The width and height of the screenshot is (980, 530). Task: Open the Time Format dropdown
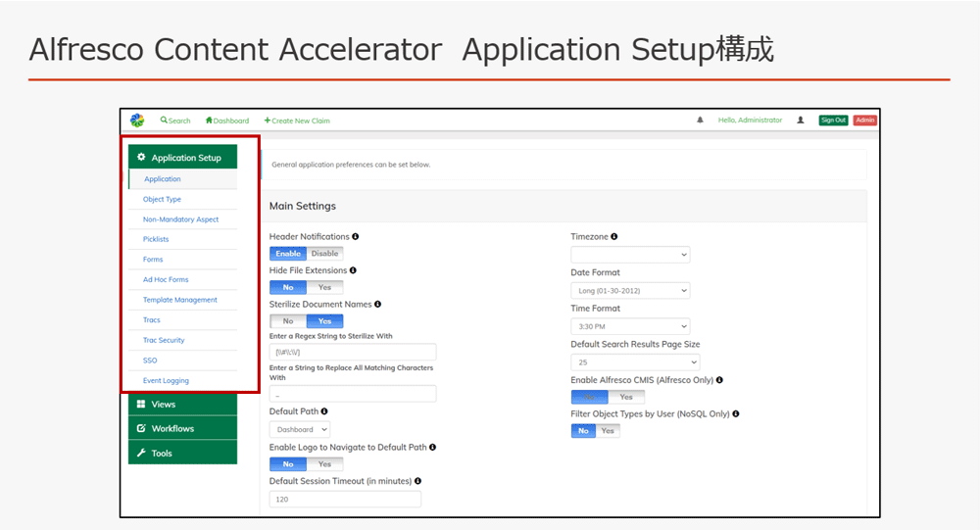tap(630, 326)
